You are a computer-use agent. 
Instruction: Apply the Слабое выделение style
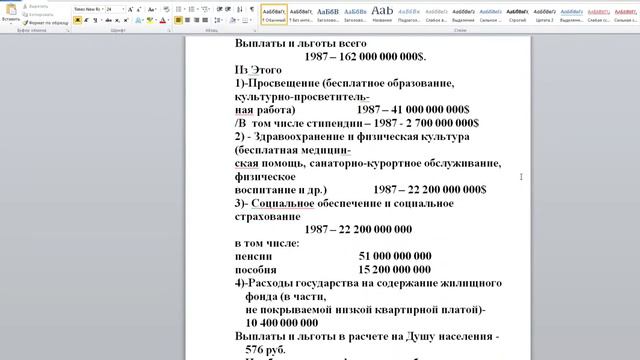pyautogui.click(x=436, y=14)
